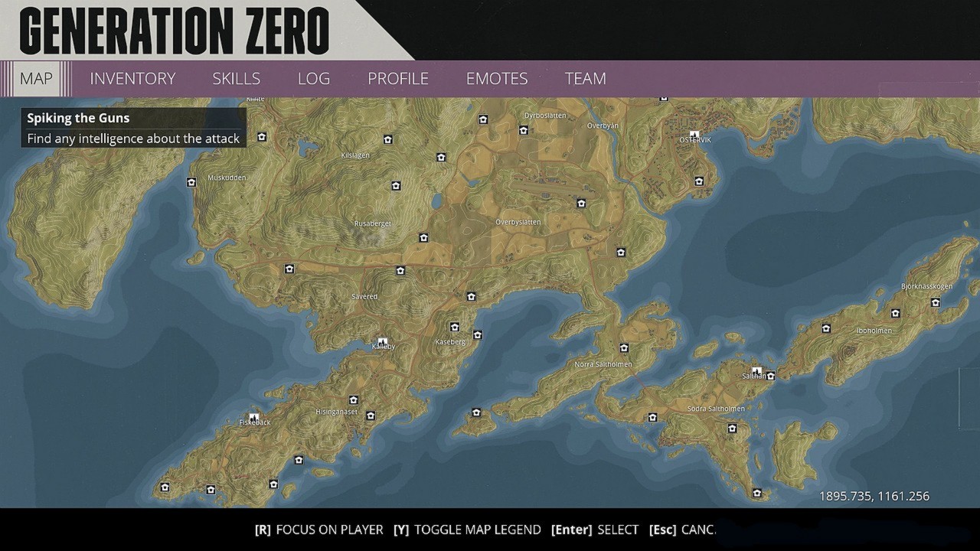Select the Östervik safehouse icon
The image size is (980, 551).
694,134
